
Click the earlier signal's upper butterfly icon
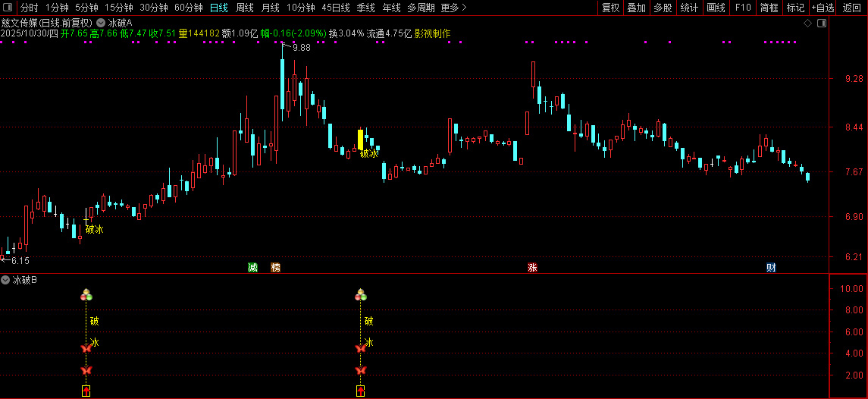click(x=86, y=348)
